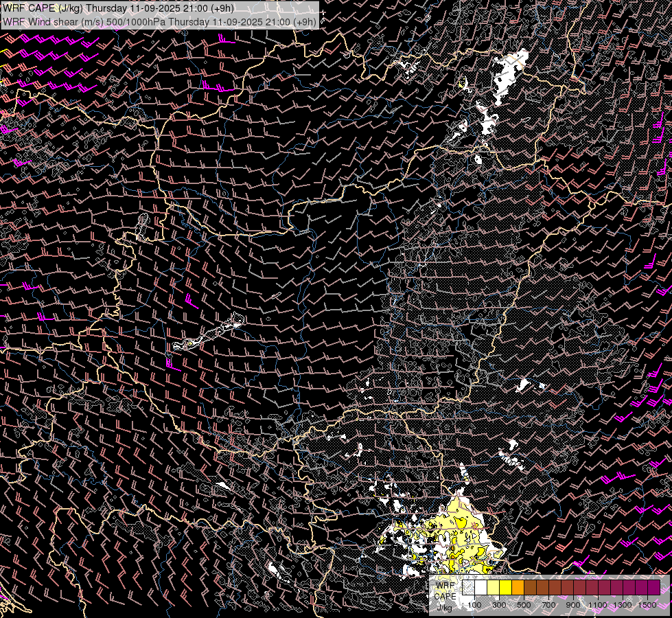Click the WRF CAPE (J/kg) title line
Viewport: 672px width, 618px height.
coord(118,8)
